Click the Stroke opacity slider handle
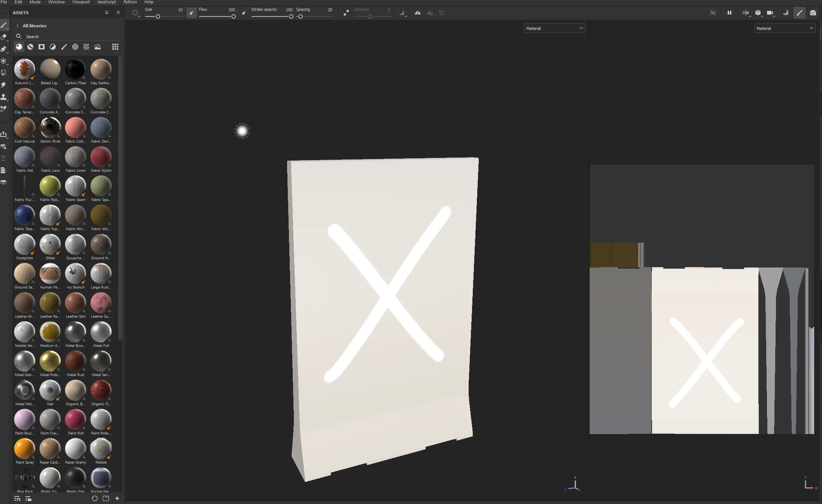Image resolution: width=822 pixels, height=504 pixels. click(x=291, y=17)
